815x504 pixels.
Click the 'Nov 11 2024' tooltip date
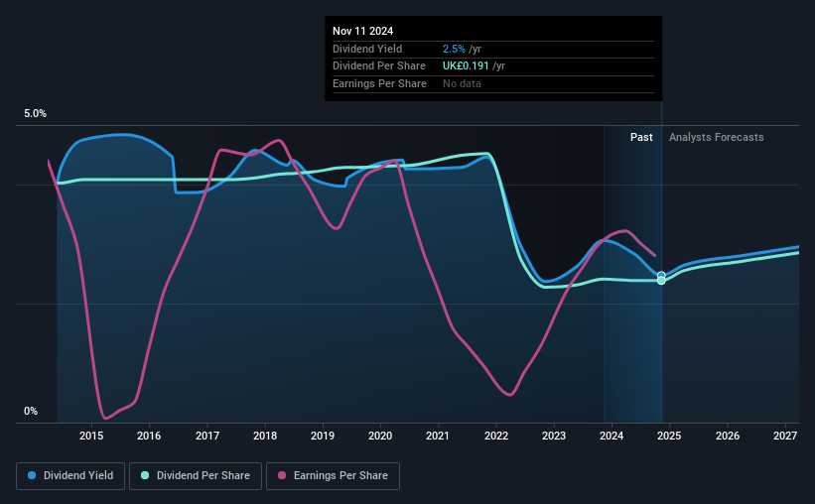[362, 31]
